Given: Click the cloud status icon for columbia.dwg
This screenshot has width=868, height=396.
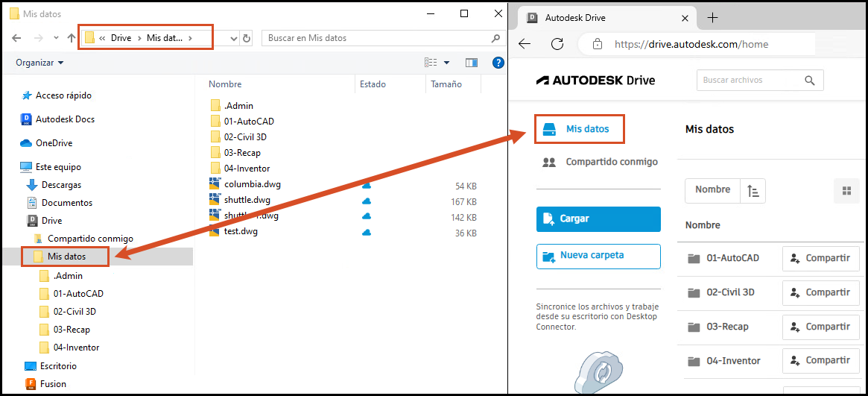Looking at the screenshot, I should 367,186.
